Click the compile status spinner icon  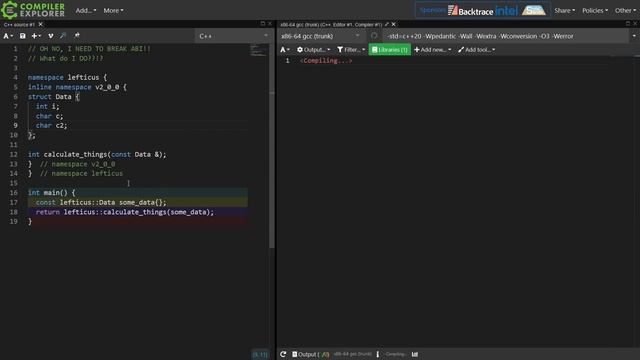[374, 36]
